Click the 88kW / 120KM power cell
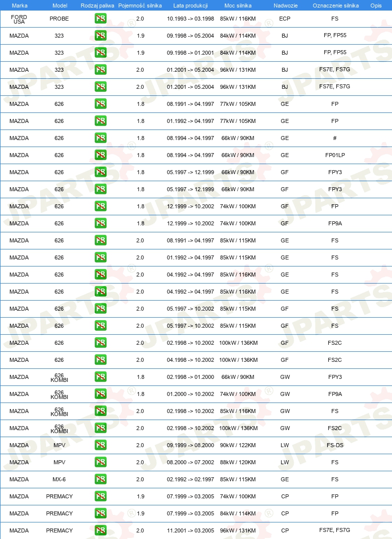The height and width of the screenshot is (539, 392). (x=238, y=462)
